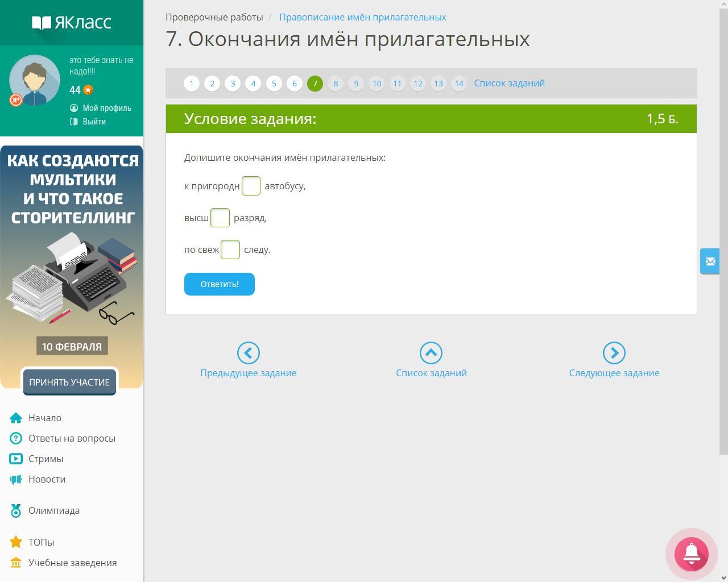Viewport: 728px width, 582px height.
Task: Log out via Выйти link
Action: pyautogui.click(x=94, y=122)
